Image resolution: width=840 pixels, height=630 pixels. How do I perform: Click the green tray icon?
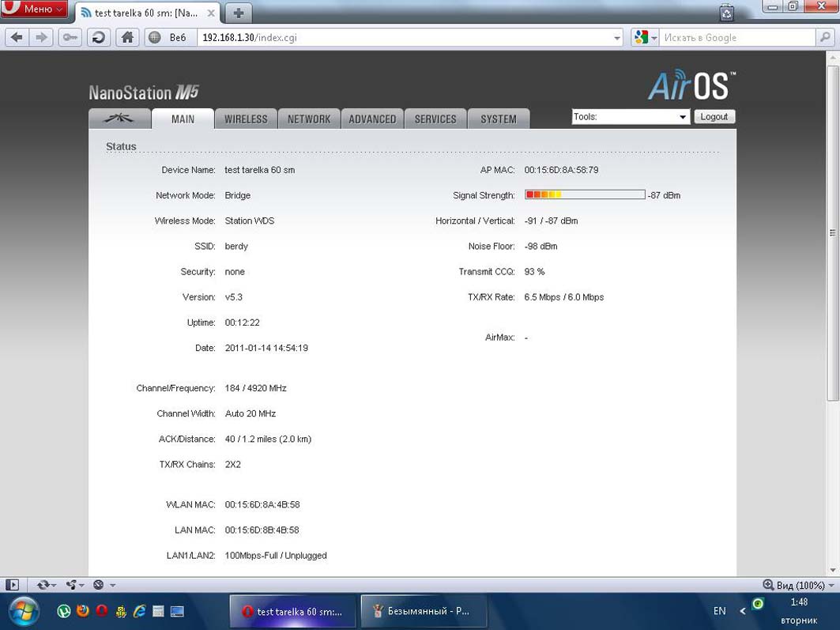(x=758, y=604)
